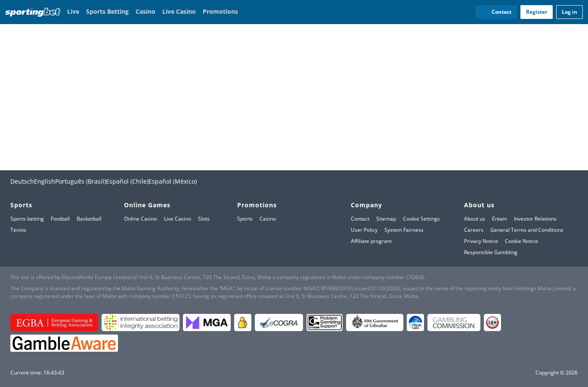The image size is (588, 387).
Task: Click the Contact button in the header
Action: pyautogui.click(x=496, y=12)
